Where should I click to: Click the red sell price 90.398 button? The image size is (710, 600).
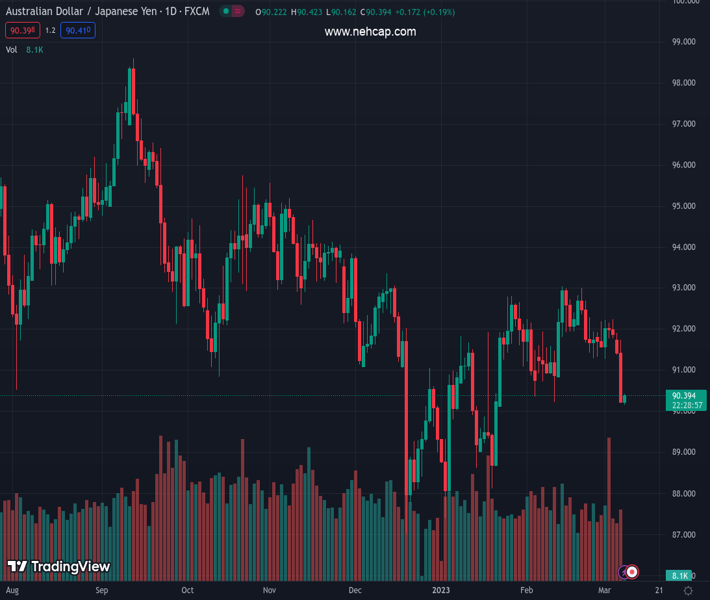coord(22,31)
